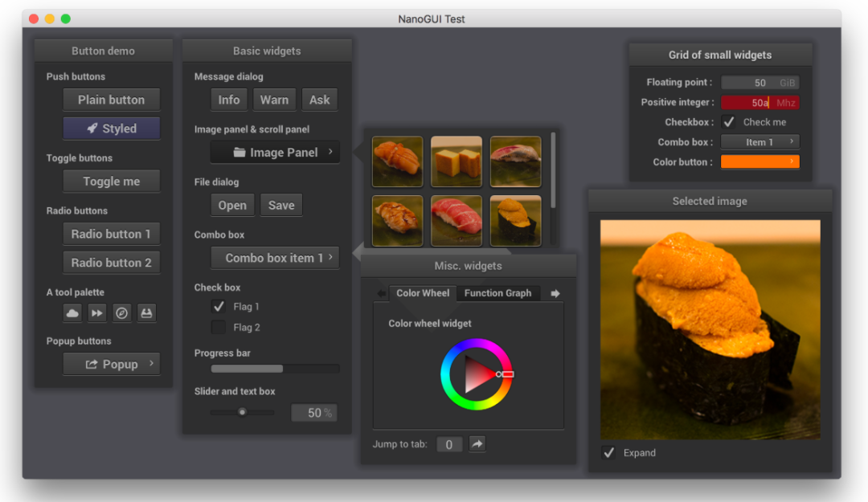Switch to the Function Graph tab
868x502 pixels.
pyautogui.click(x=497, y=293)
